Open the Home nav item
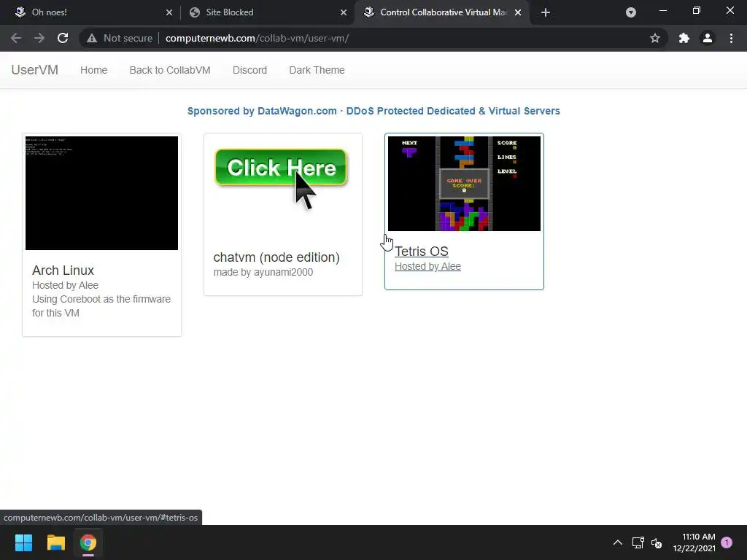Screen dimensions: 747x560 [x=94, y=70]
